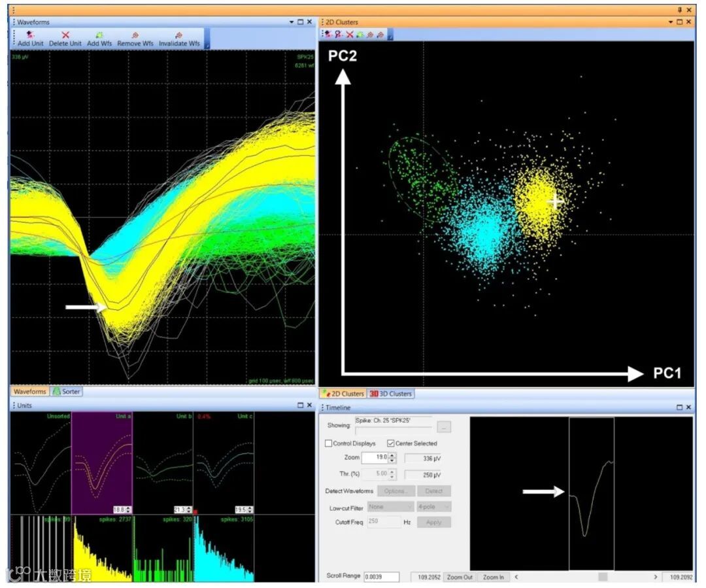Click Unit a yellow histogram with 2737 spikes

click(x=102, y=548)
